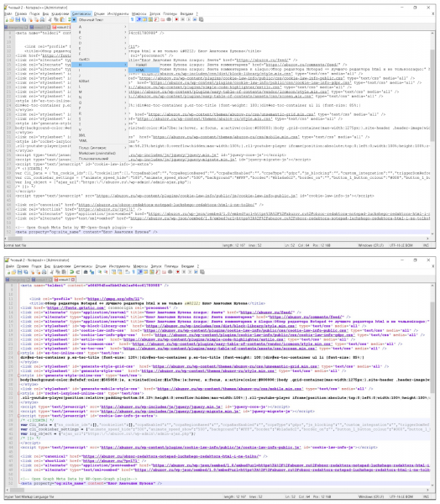Click red Record macro icon in bottom toolbar
The width and height of the screenshot is (440, 504).
[177, 272]
